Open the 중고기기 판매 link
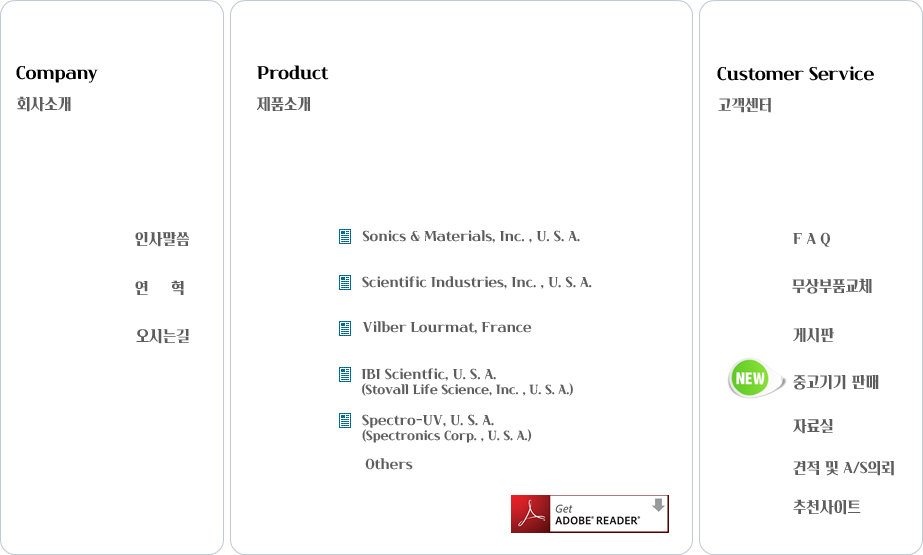This screenshot has width=923, height=555. click(x=835, y=382)
